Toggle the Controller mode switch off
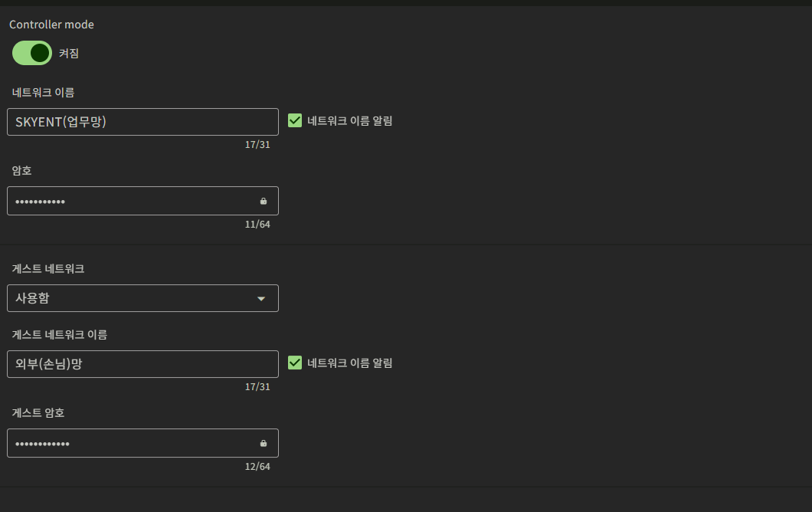 coord(32,53)
